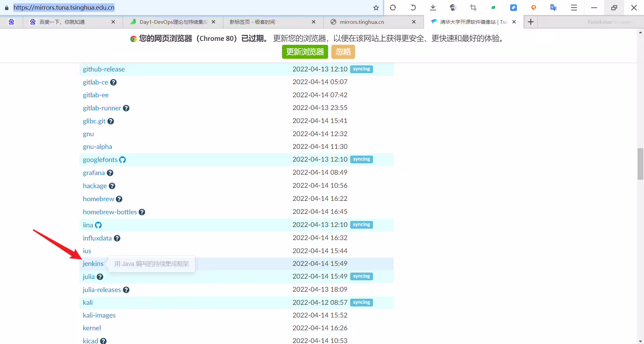The width and height of the screenshot is (644, 344).
Task: Click help icon next to influxdata
Action: click(117, 238)
